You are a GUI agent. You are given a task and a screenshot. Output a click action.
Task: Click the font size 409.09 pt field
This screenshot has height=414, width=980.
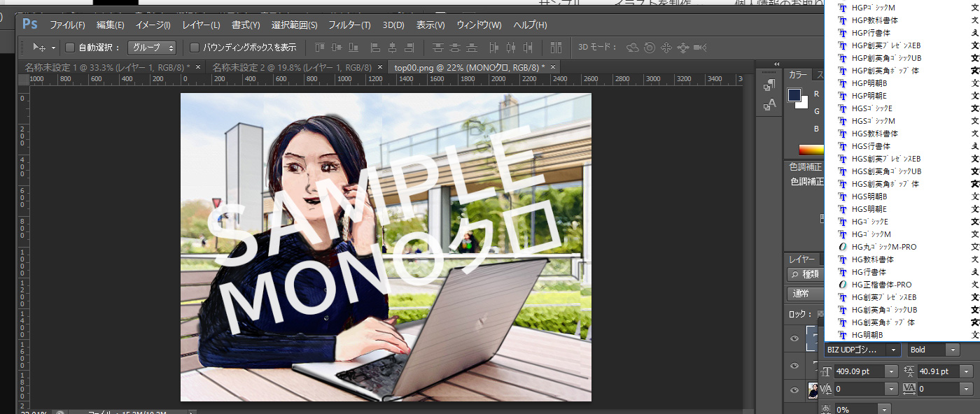point(860,372)
